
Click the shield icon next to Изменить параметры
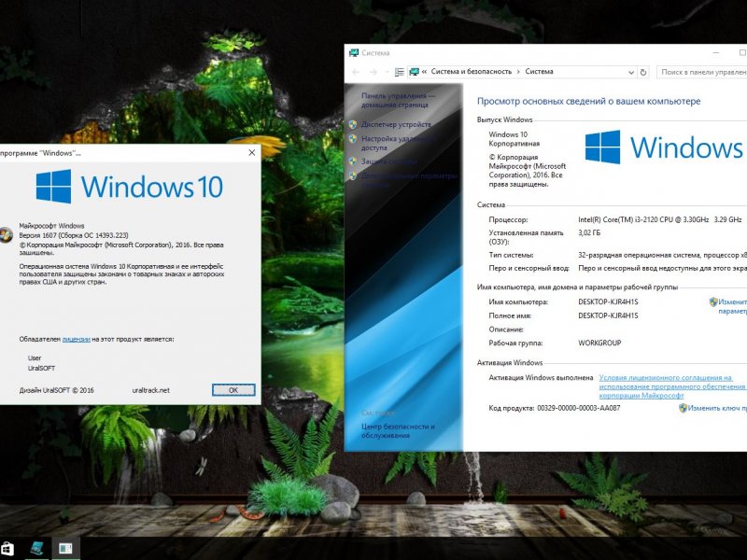713,301
